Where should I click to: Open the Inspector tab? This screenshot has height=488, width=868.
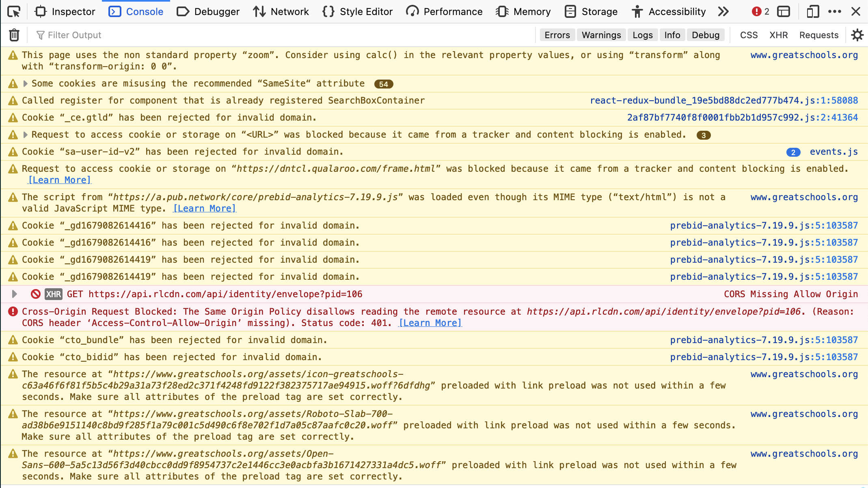pos(65,12)
